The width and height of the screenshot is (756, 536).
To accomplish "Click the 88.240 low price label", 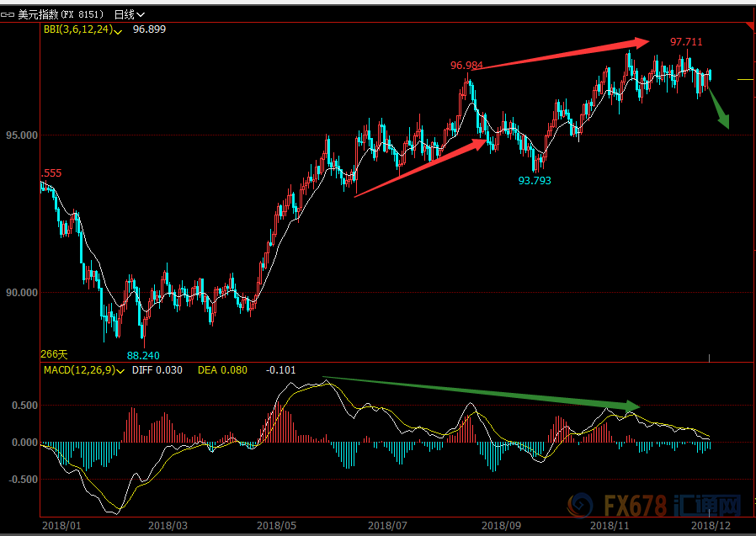I will click(x=143, y=356).
